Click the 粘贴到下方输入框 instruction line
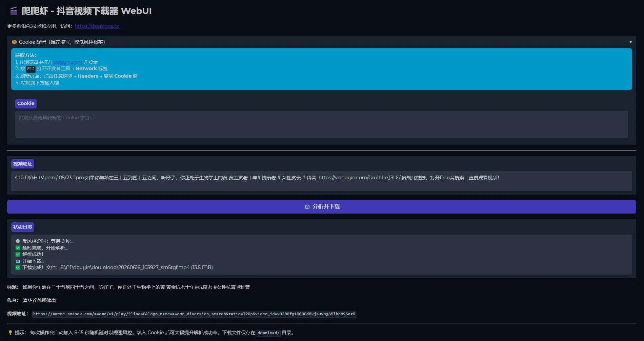The width and height of the screenshot is (644, 341). (37, 83)
